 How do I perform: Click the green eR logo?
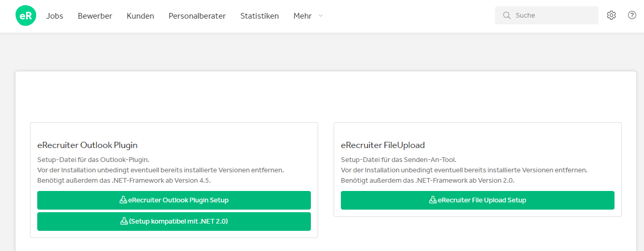[x=26, y=16]
